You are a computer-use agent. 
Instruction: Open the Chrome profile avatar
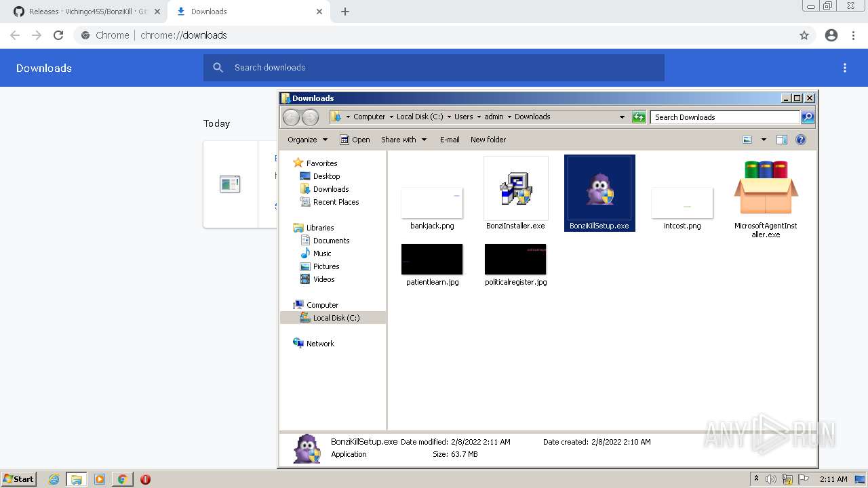[831, 35]
